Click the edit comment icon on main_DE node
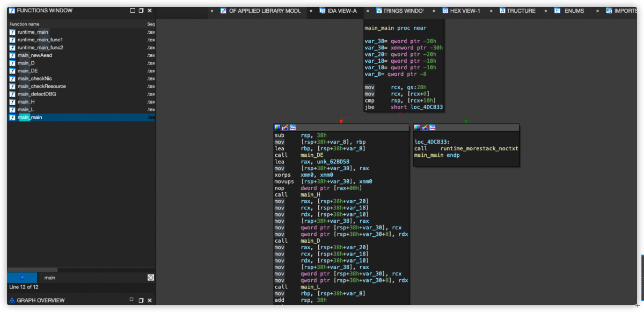 click(285, 128)
